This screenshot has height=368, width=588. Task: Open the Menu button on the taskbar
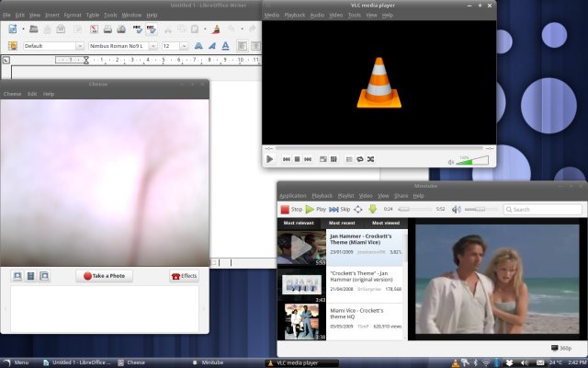[17, 362]
